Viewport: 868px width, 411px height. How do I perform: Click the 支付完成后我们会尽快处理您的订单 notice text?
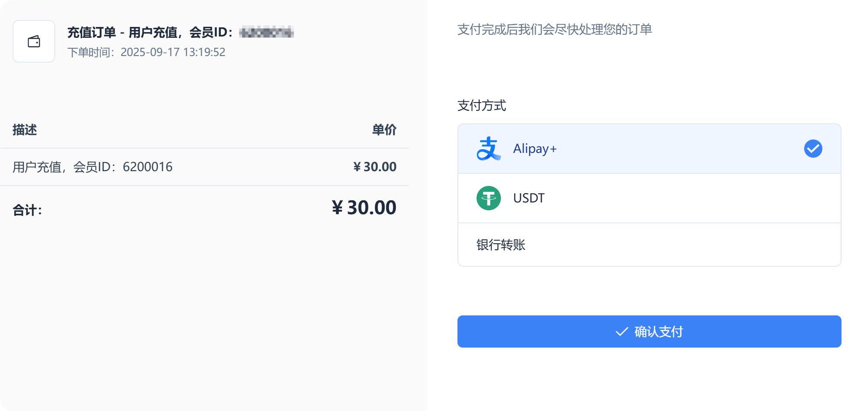point(554,30)
